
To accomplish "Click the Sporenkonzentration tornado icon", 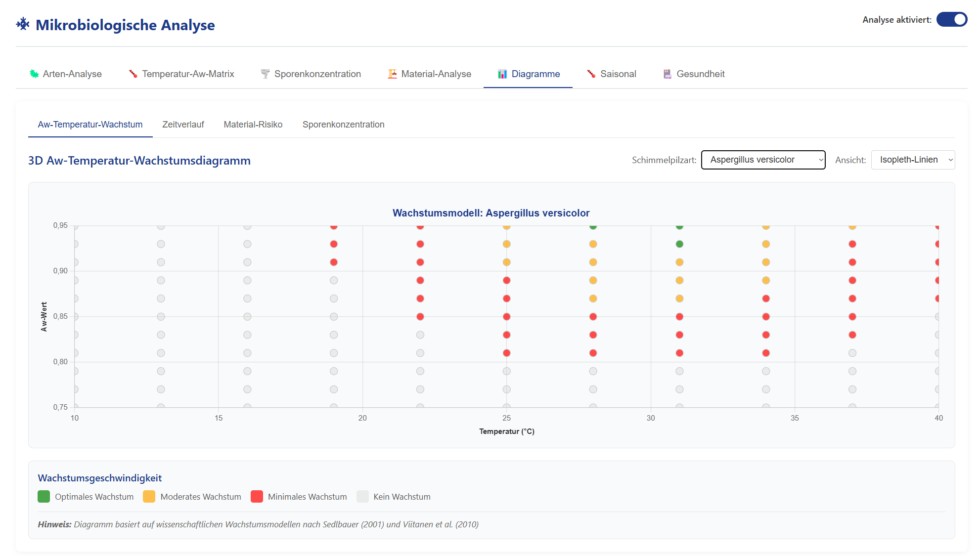I will tap(265, 74).
